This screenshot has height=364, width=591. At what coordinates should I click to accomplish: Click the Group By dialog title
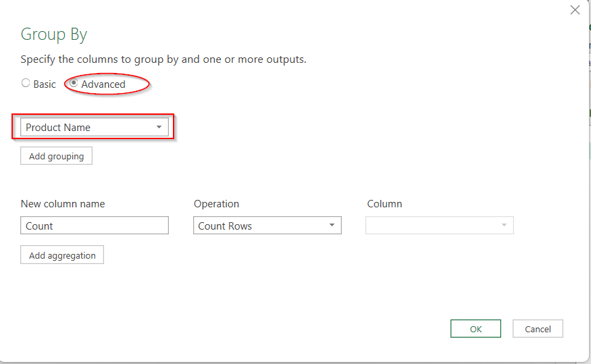coord(54,34)
